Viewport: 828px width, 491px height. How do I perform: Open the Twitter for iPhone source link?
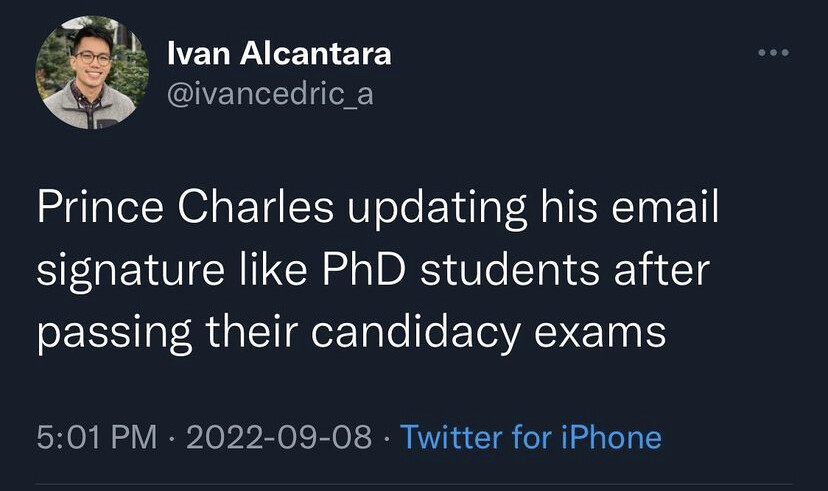(531, 437)
